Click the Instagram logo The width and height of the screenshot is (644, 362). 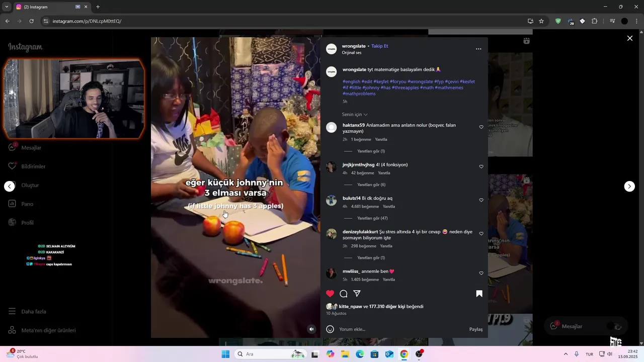[x=25, y=47]
